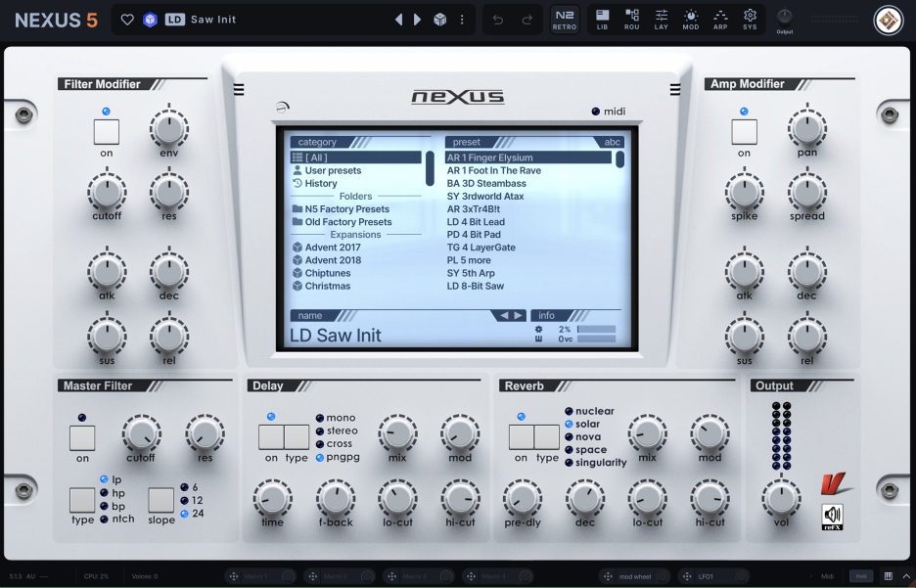Open the Chiptunes expansion
Viewport: 916px width, 588px height.
tap(356, 273)
